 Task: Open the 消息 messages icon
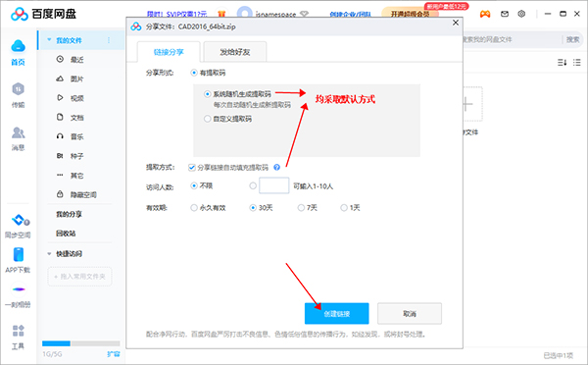click(x=18, y=132)
